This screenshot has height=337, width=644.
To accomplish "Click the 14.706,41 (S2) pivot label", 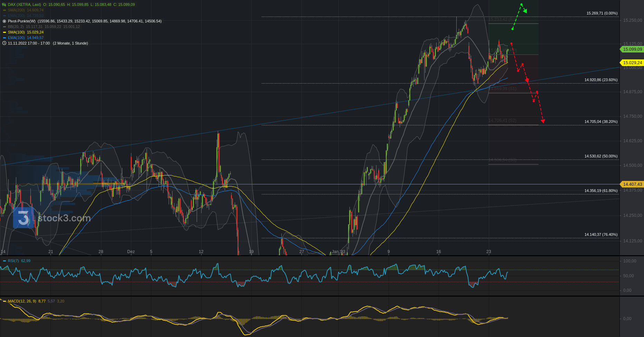I will pyautogui.click(x=502, y=121).
